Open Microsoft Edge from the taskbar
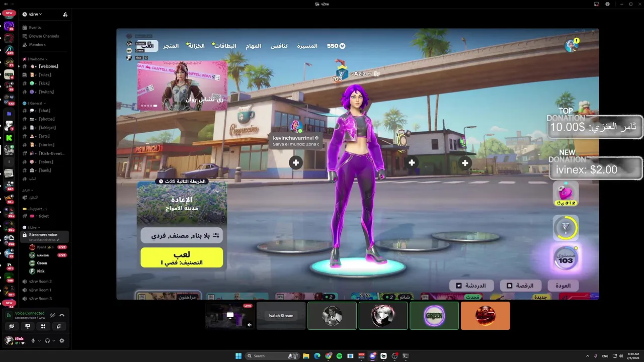Viewport: 644px width, 362px height. click(317, 356)
